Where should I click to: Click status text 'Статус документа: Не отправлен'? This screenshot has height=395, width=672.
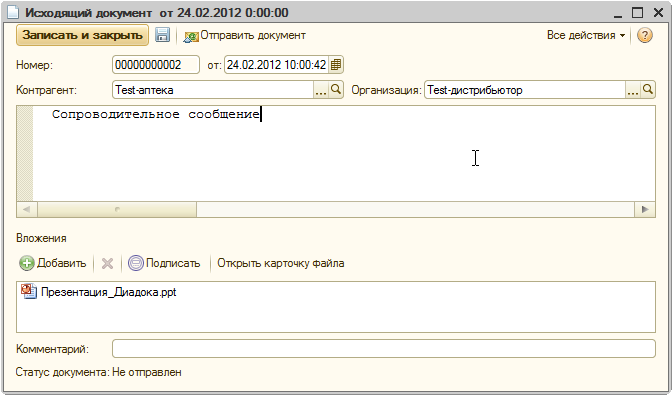99,372
